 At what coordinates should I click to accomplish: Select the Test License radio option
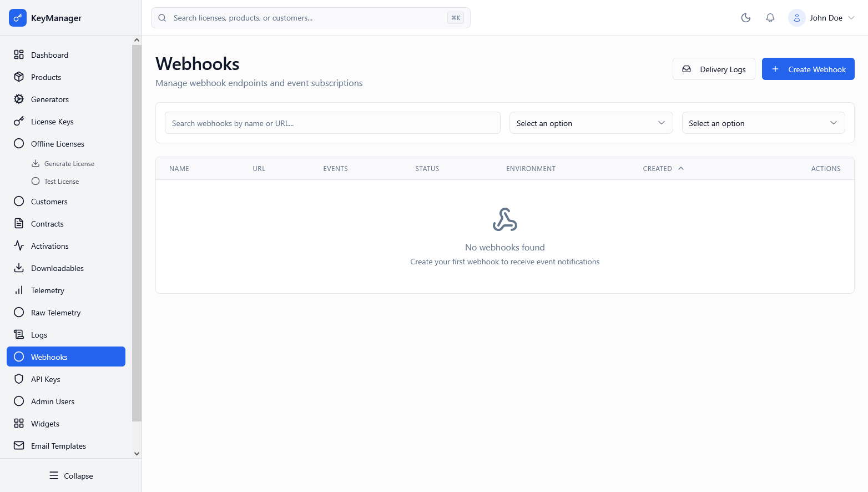pos(35,181)
